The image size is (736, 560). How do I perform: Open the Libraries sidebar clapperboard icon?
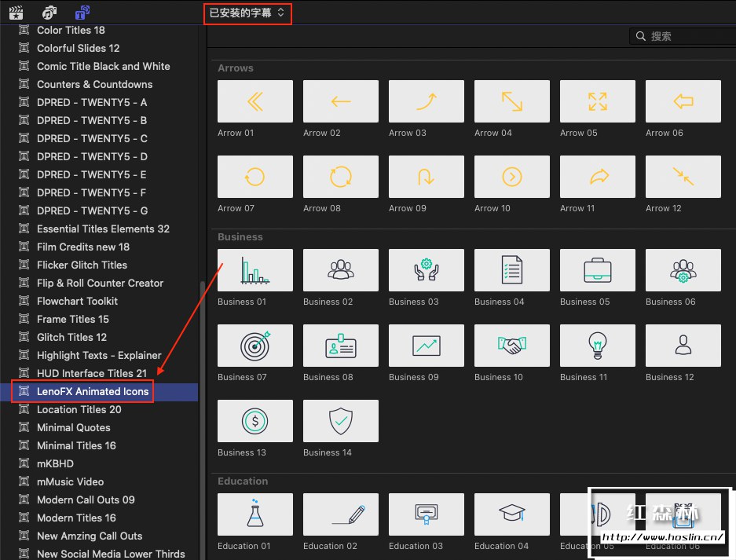16,13
